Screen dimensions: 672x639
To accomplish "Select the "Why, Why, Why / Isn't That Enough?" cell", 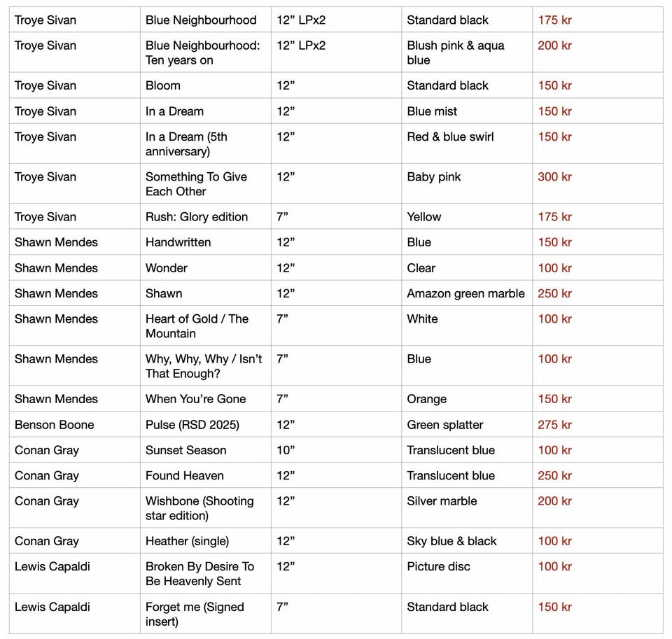I will click(x=203, y=366).
